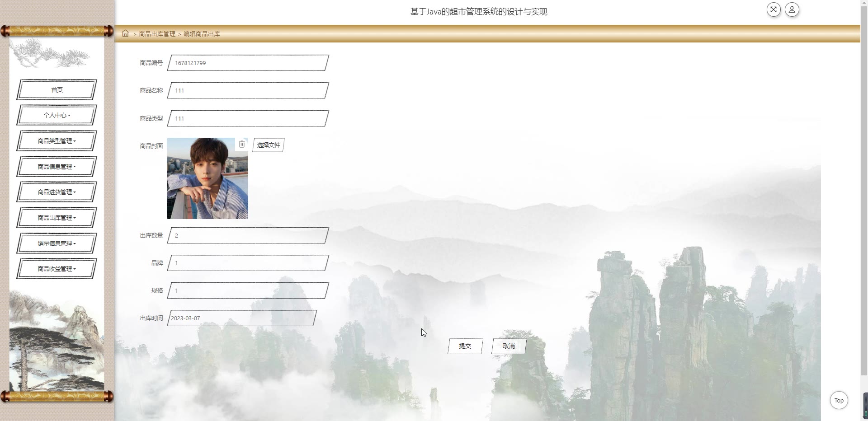Cancel editing with 取消 button
868x421 pixels.
(x=509, y=346)
